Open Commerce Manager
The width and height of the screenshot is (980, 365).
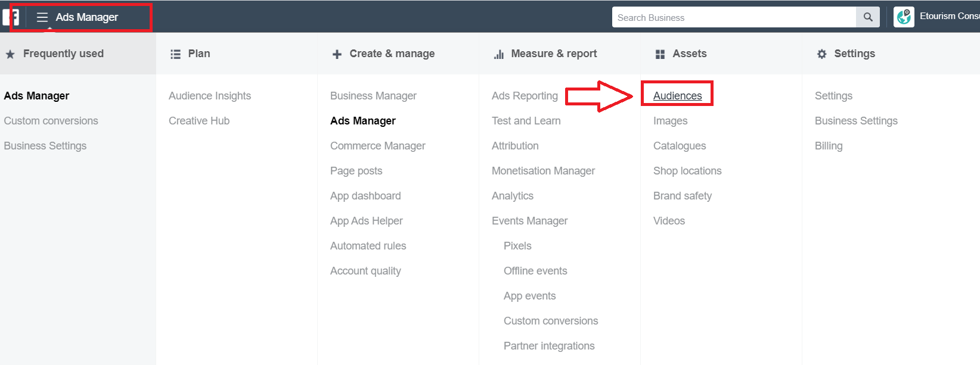378,146
